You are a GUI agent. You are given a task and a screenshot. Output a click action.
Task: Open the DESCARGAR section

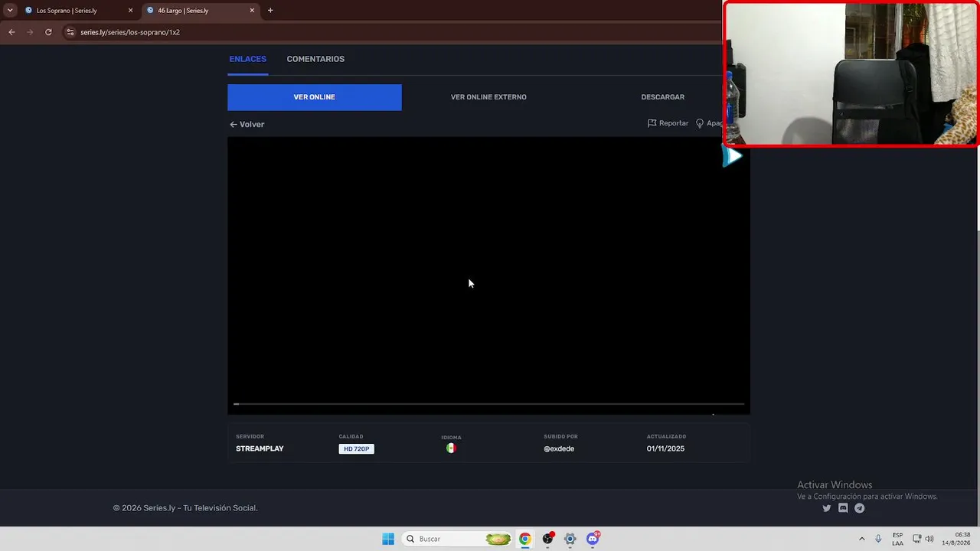pos(663,97)
